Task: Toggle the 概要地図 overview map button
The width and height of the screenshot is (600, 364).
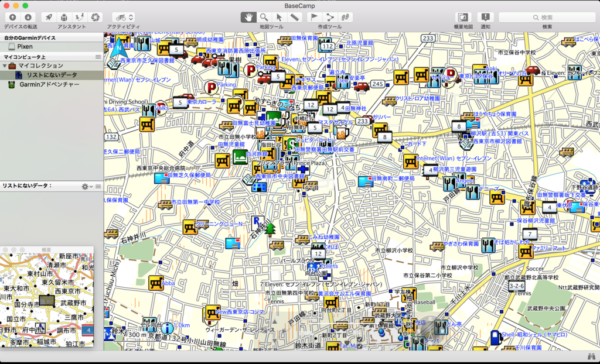Action: 463,17
